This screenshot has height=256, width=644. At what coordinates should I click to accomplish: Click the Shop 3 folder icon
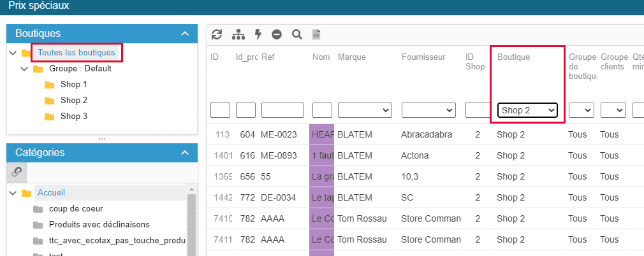tap(50, 117)
